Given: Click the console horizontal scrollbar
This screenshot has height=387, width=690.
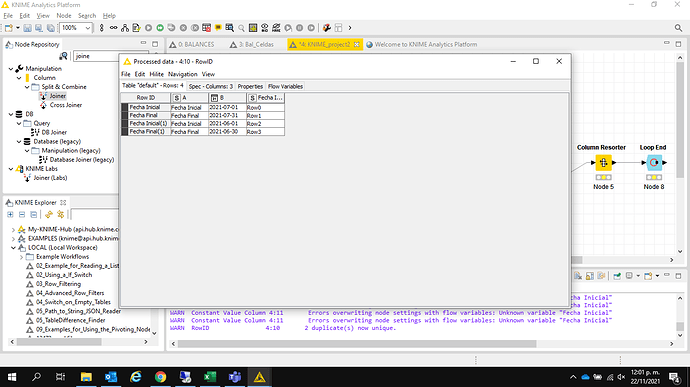Looking at the screenshot, I should pos(357,343).
